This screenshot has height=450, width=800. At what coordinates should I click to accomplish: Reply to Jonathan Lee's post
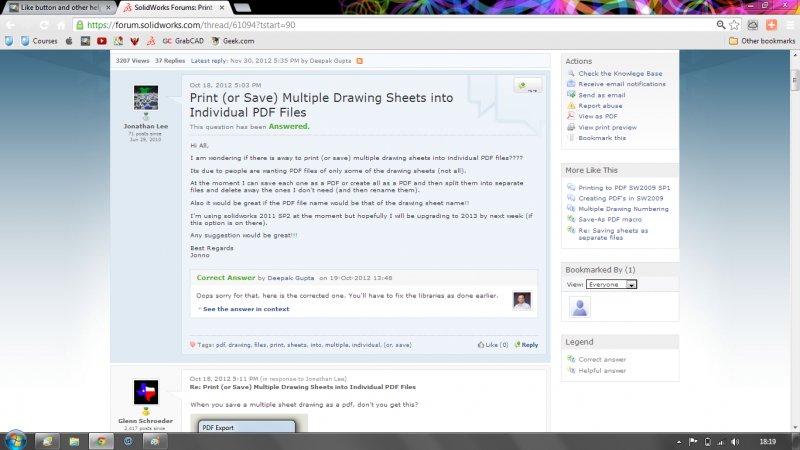coord(527,345)
